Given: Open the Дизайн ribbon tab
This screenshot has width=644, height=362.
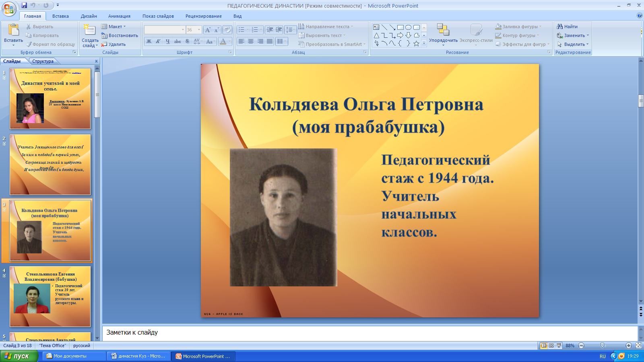Looking at the screenshot, I should (89, 16).
